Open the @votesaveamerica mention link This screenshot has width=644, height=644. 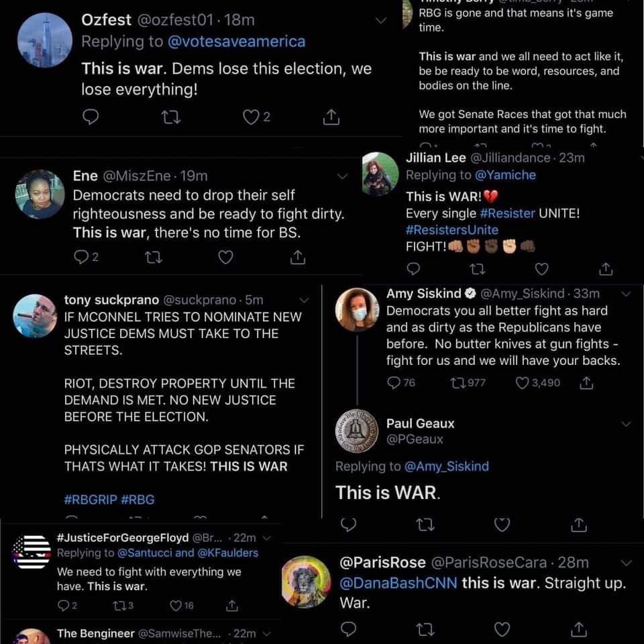(x=237, y=42)
